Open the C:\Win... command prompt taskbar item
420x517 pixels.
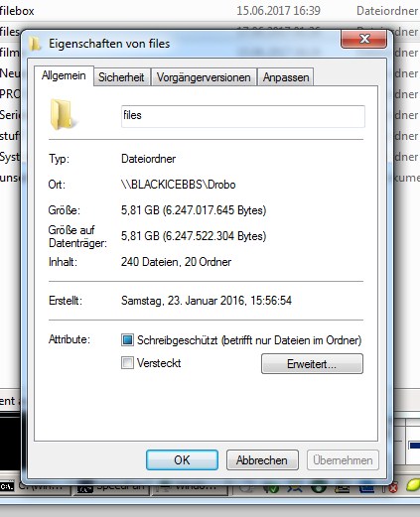(x=35, y=487)
